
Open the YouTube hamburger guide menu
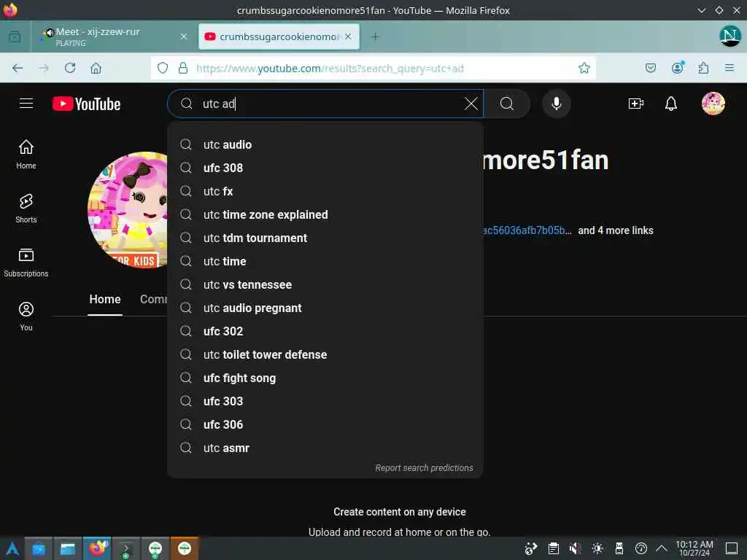(x=26, y=104)
